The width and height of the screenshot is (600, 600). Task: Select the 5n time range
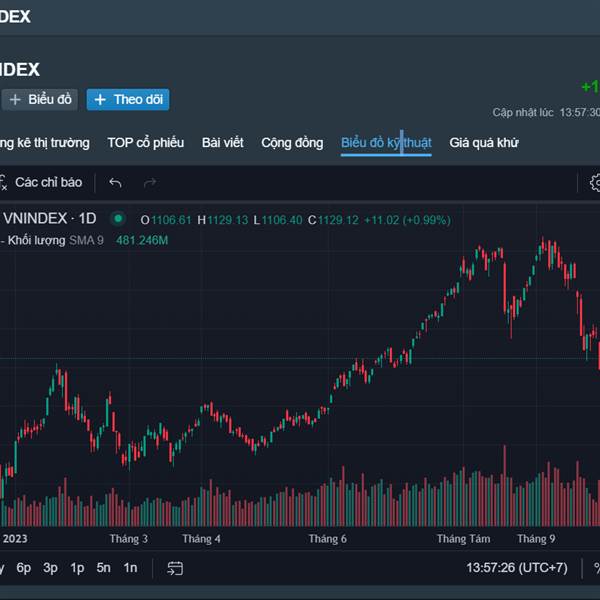[104, 568]
